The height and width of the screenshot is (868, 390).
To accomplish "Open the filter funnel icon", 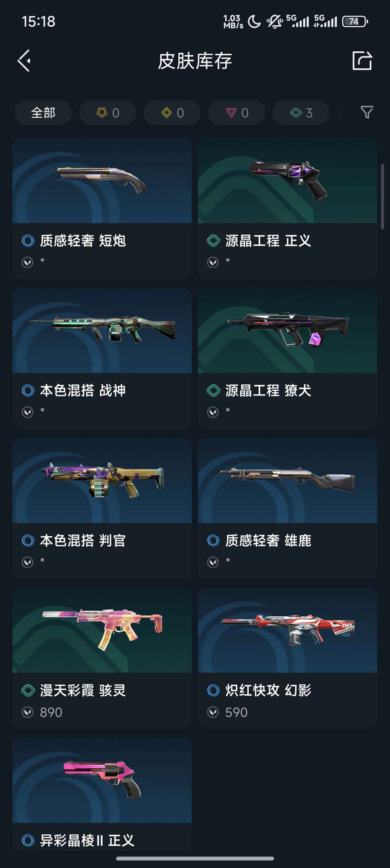I will (x=367, y=112).
